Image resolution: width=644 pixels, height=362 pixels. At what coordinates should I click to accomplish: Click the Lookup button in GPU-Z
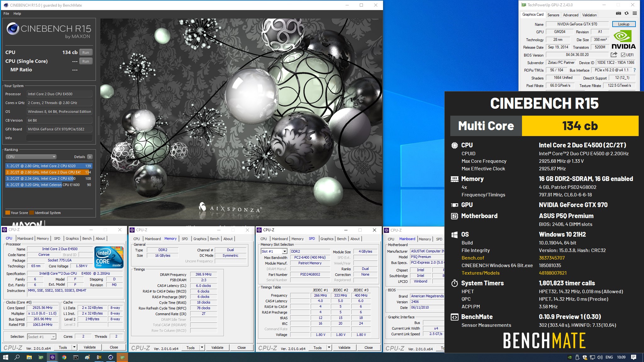[x=624, y=24]
